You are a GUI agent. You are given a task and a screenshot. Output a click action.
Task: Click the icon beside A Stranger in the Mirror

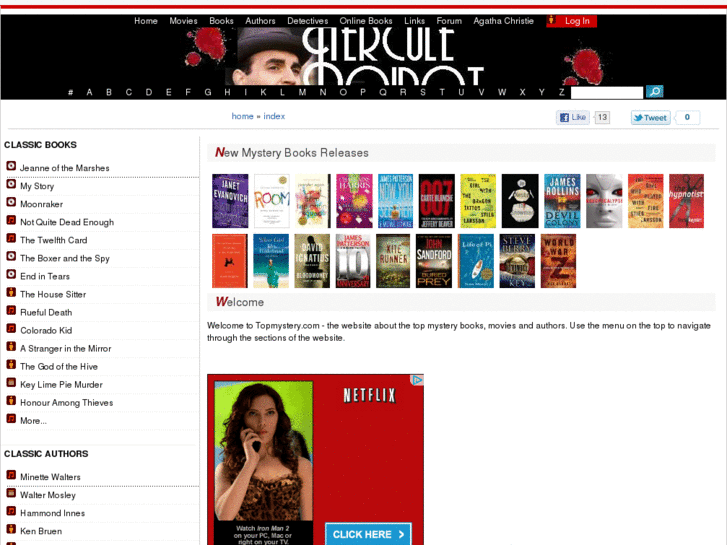11,347
